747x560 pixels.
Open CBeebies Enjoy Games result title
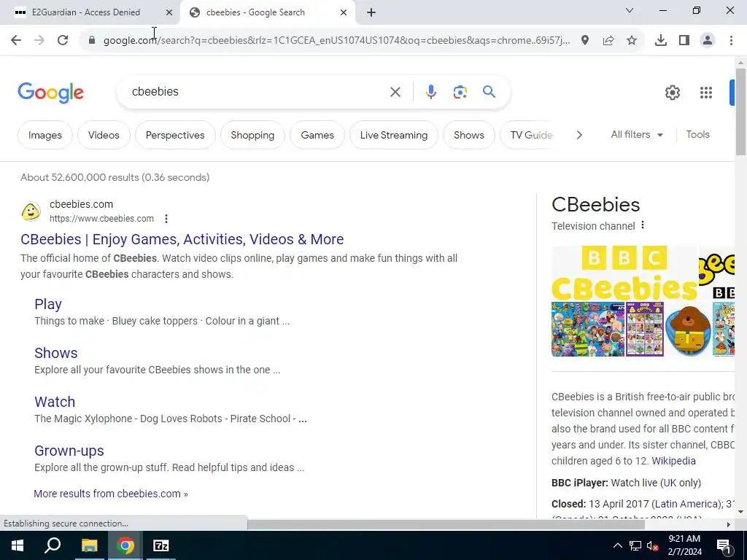pos(182,239)
